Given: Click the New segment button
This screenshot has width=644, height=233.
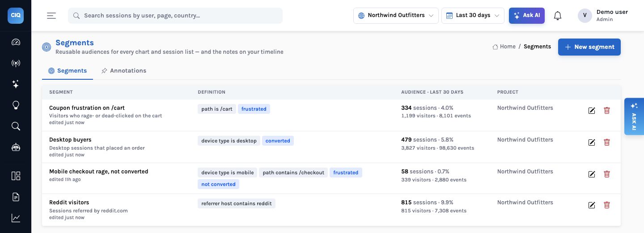Looking at the screenshot, I should [589, 47].
